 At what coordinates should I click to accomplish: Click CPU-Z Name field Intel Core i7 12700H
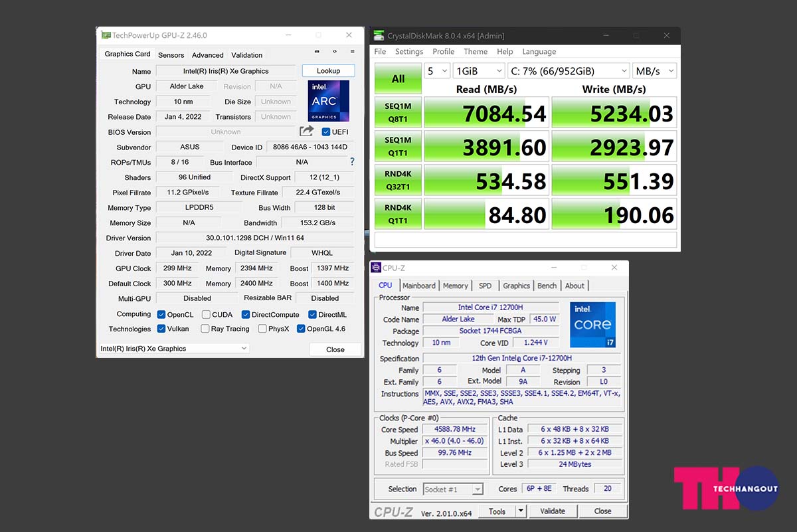coord(490,308)
